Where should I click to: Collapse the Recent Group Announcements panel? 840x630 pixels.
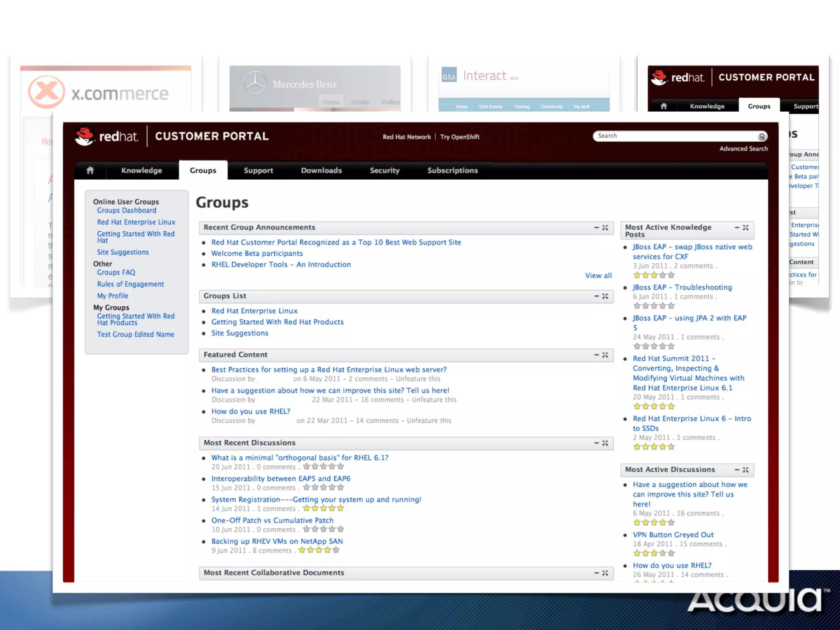pos(597,228)
